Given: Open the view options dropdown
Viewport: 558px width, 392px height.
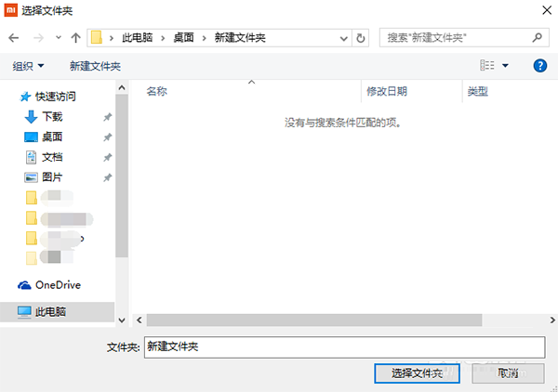Looking at the screenshot, I should click(505, 66).
